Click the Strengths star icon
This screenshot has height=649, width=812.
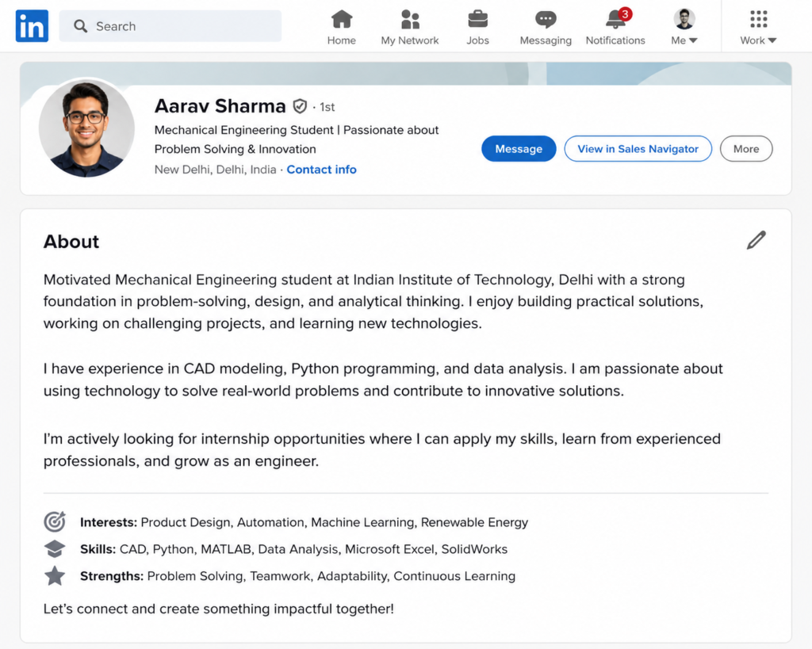55,575
